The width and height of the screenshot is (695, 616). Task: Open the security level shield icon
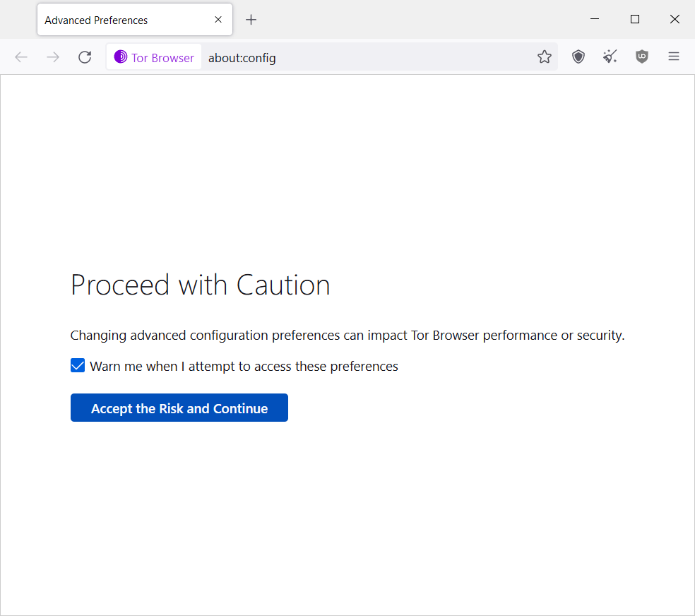(578, 57)
